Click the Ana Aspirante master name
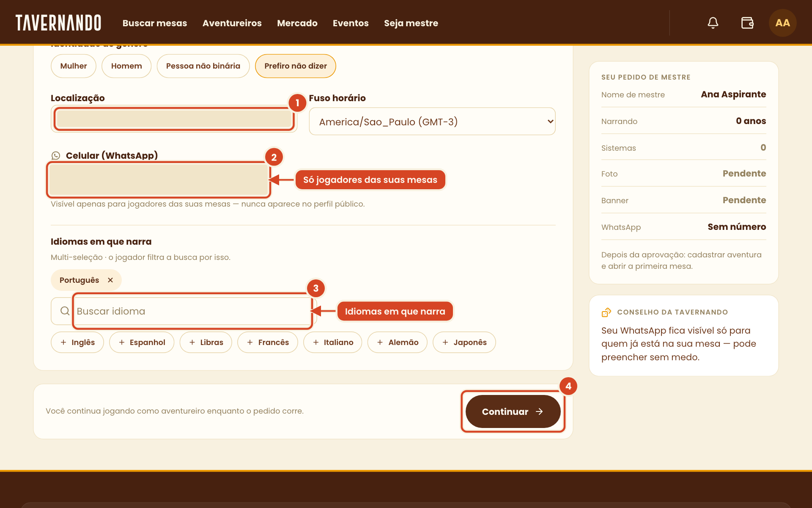812x508 pixels. (x=733, y=94)
